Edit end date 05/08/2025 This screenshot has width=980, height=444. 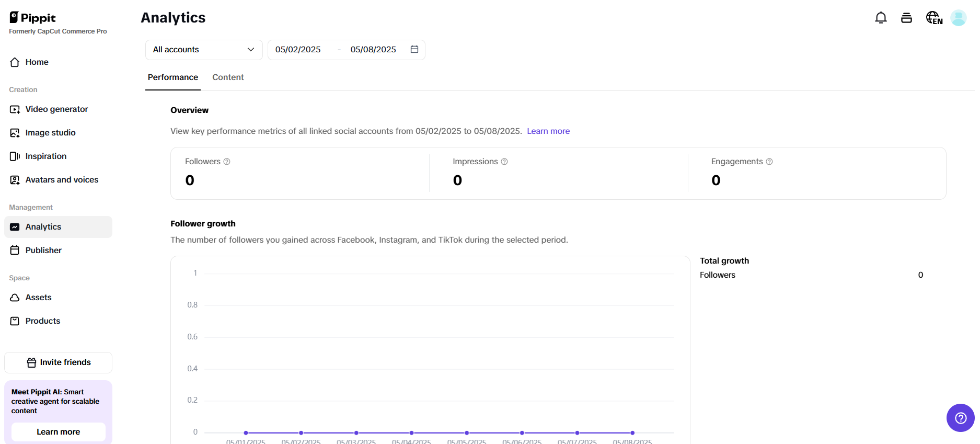click(373, 50)
